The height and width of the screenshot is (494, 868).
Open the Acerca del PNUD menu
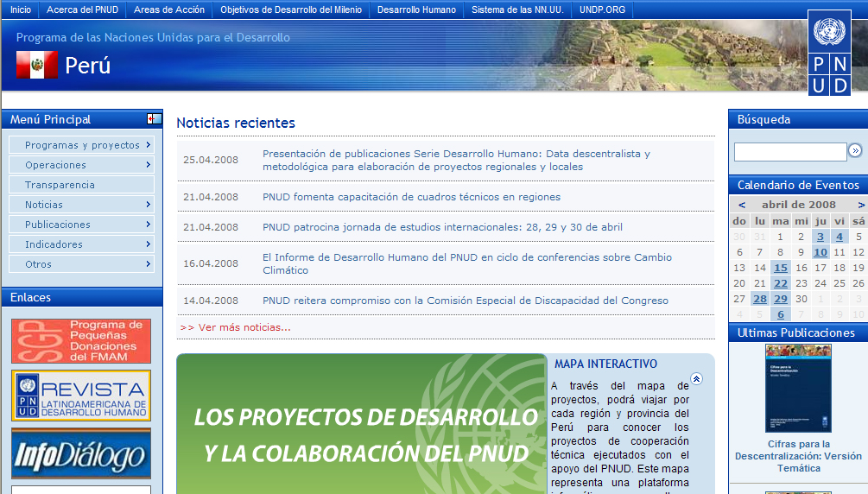point(82,9)
